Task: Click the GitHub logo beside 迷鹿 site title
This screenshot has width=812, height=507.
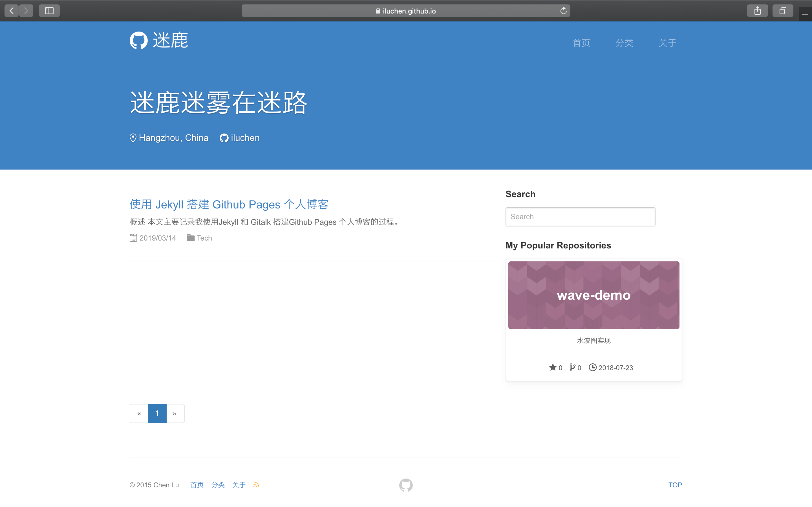Action: pyautogui.click(x=139, y=40)
